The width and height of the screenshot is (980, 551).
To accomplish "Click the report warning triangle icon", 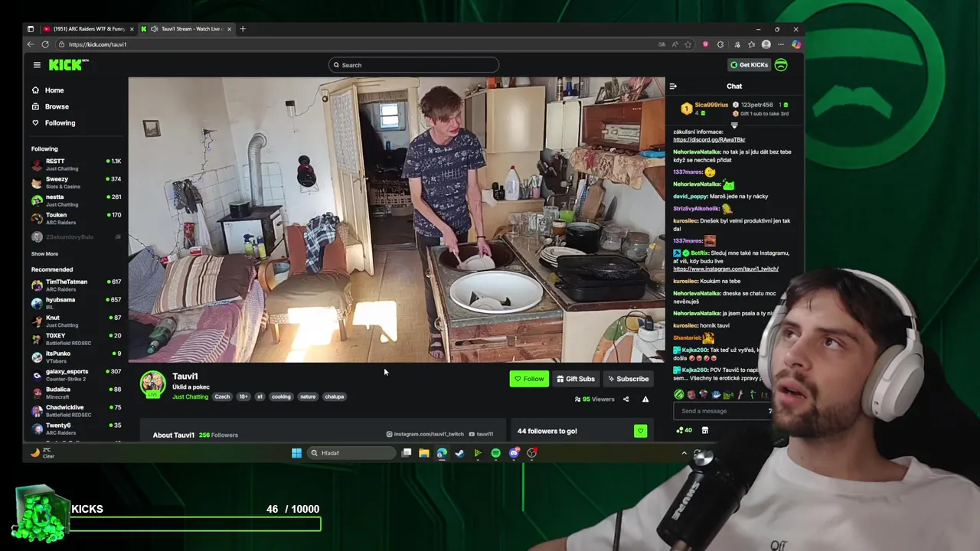I will [x=645, y=399].
